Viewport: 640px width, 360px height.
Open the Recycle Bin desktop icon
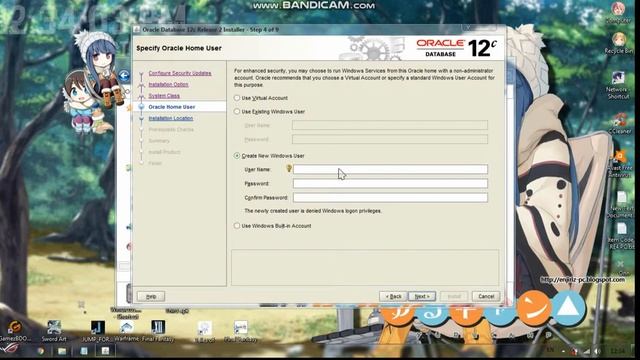click(618, 43)
